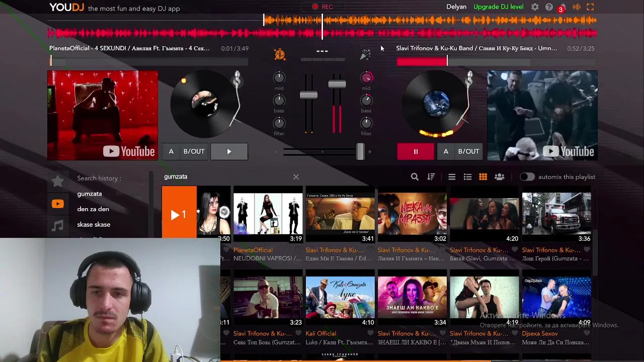Click the left deck spinning vinyl record
The image size is (644, 362).
(x=204, y=104)
